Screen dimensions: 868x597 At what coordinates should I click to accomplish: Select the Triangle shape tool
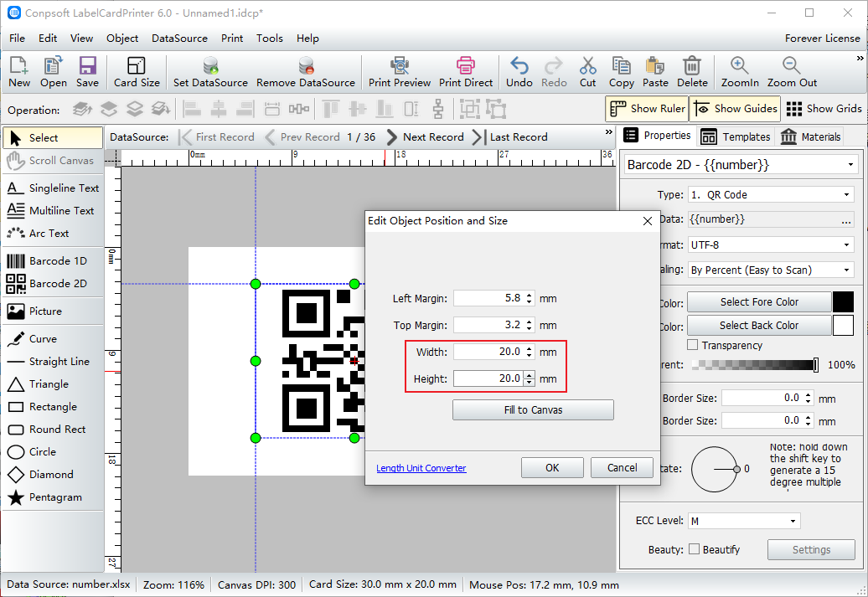(x=53, y=384)
